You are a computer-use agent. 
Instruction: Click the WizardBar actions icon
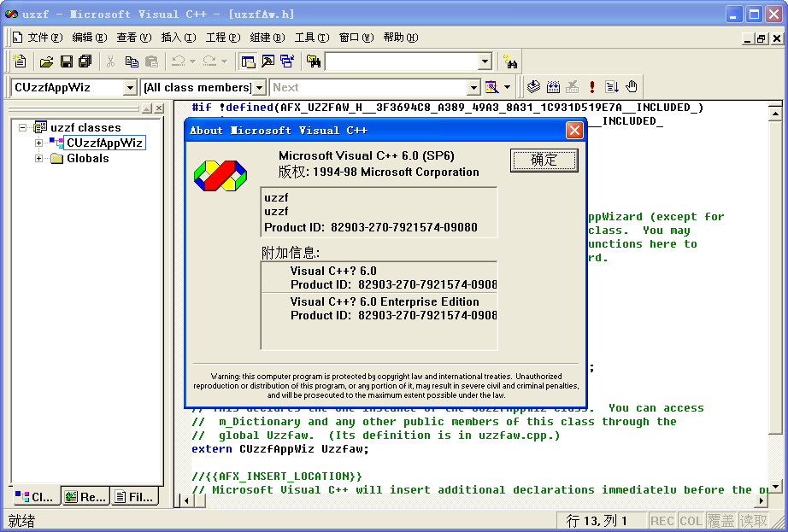491,87
